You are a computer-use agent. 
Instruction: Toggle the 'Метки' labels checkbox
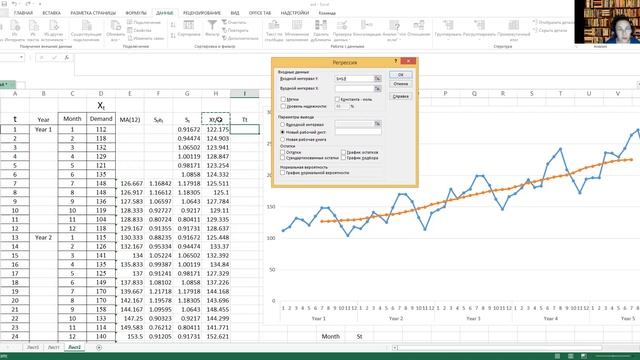pos(283,99)
